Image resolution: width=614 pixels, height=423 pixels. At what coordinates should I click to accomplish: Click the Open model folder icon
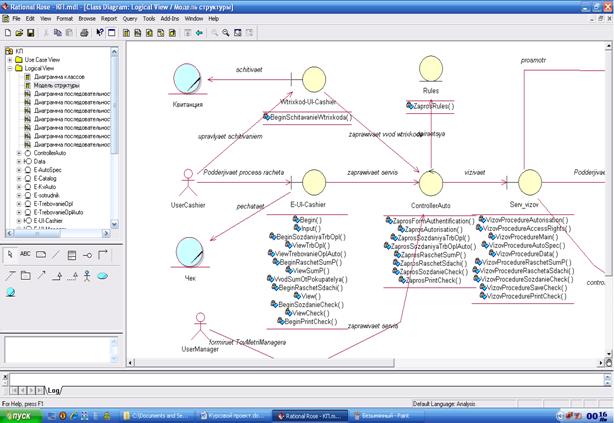pyautogui.click(x=20, y=32)
